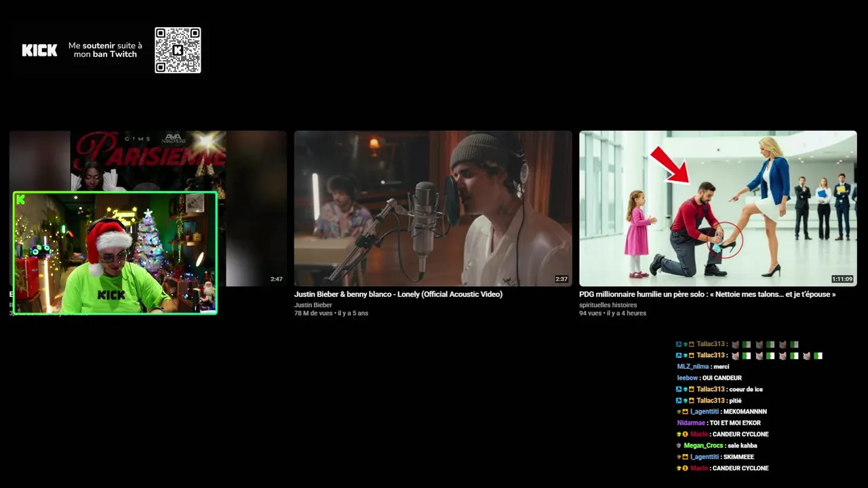Click the 2:47 duration badge
This screenshot has width=868, height=488.
[277, 279]
